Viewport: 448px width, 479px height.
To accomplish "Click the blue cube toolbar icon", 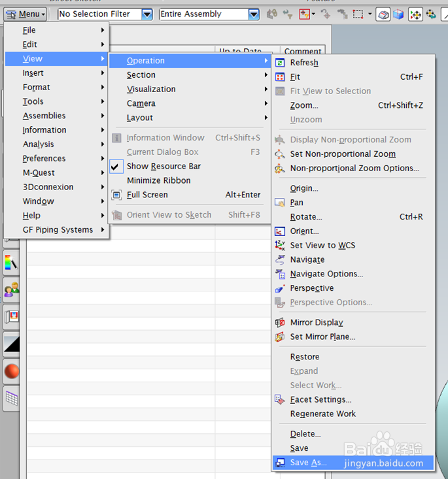I will (398, 14).
